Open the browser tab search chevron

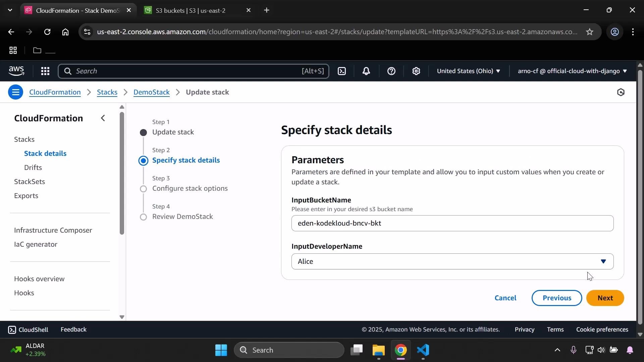[x=10, y=10]
